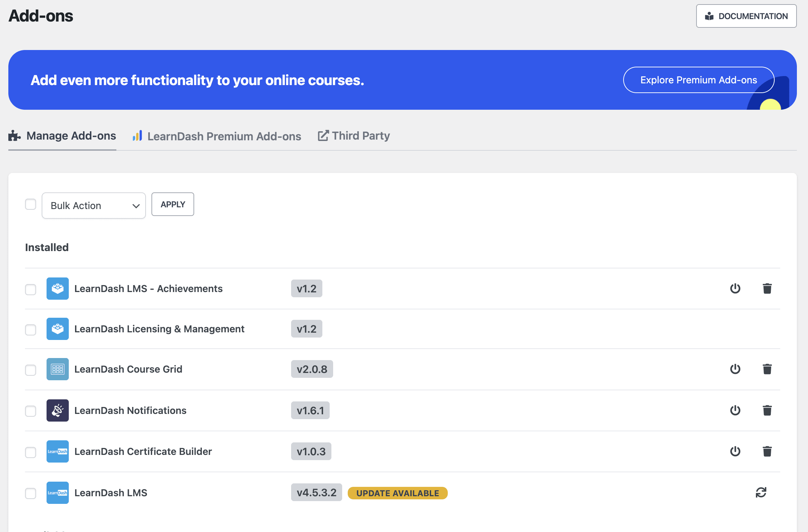The image size is (808, 532).
Task: Click the Course Grid add-on logo
Action: point(58,369)
